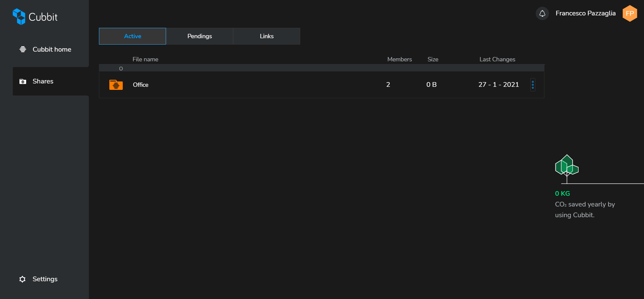Click the Cubbit home sidebar icon
The image size is (644, 299).
pyautogui.click(x=23, y=49)
